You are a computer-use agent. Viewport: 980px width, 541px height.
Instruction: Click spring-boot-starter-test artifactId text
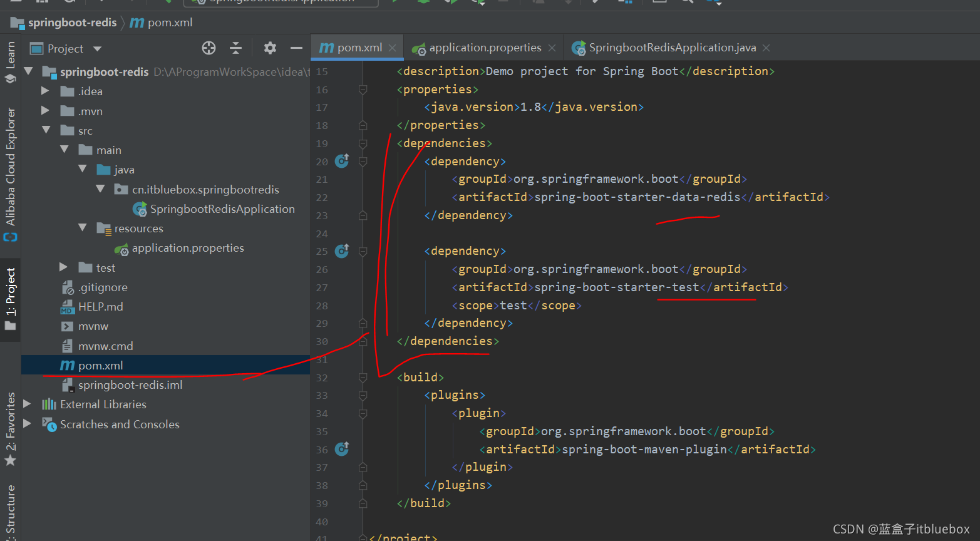coord(617,287)
